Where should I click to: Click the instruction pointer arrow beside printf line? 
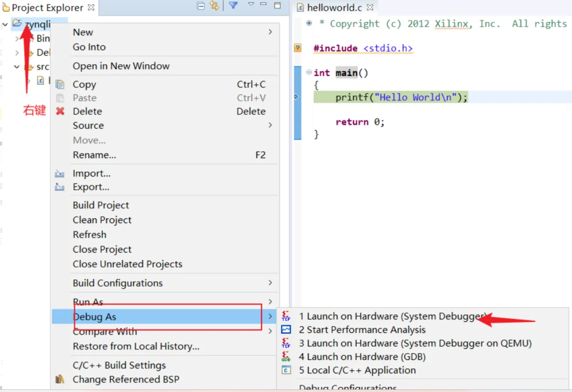[296, 97]
